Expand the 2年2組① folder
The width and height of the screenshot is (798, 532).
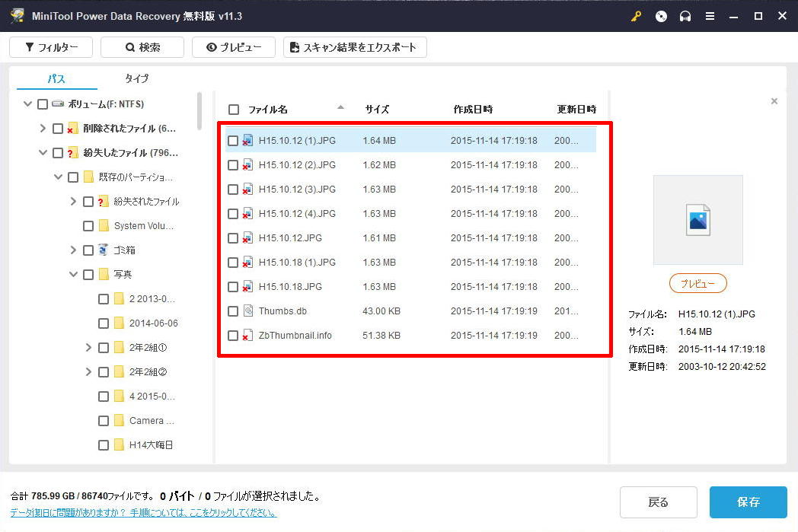tap(88, 347)
